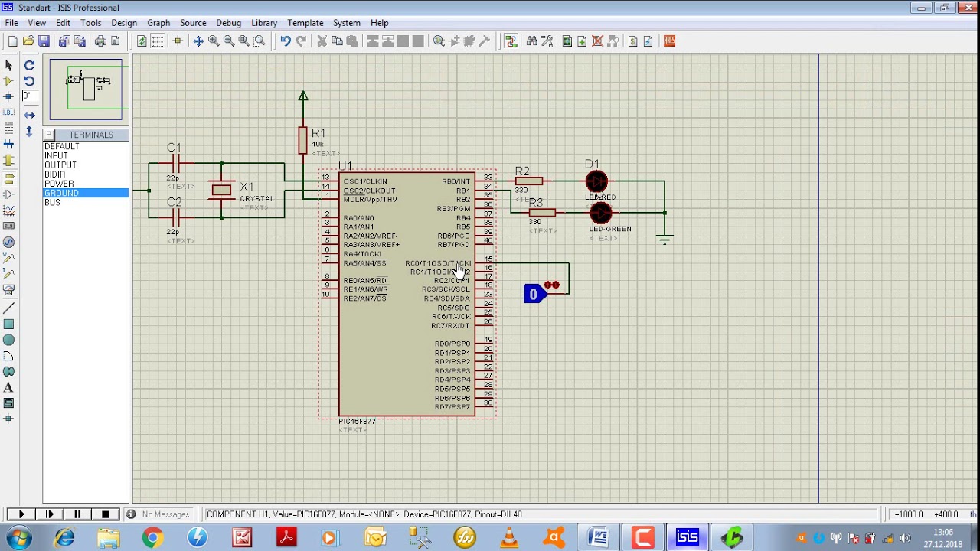Click the Windows Start button
This screenshot has height=551, width=980.
18,538
